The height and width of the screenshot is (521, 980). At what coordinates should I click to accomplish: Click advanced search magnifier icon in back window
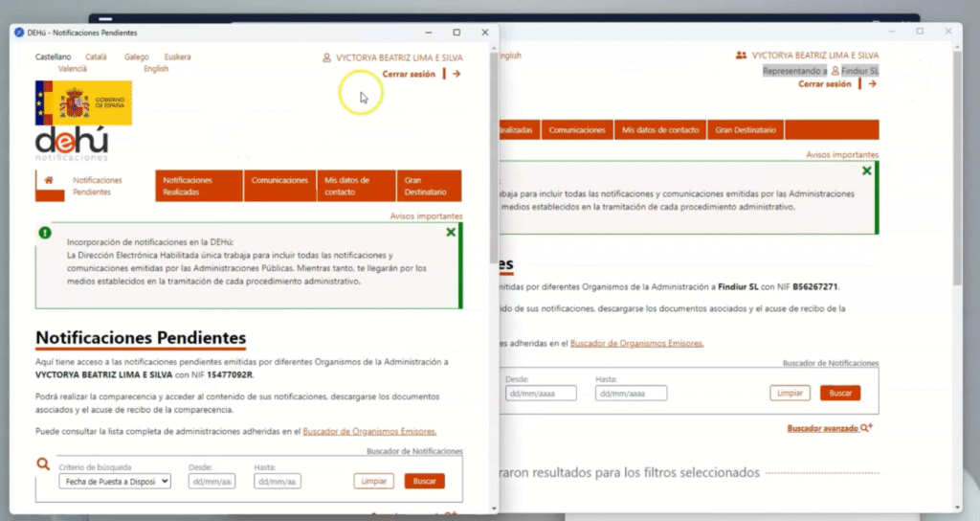pyautogui.click(x=866, y=428)
